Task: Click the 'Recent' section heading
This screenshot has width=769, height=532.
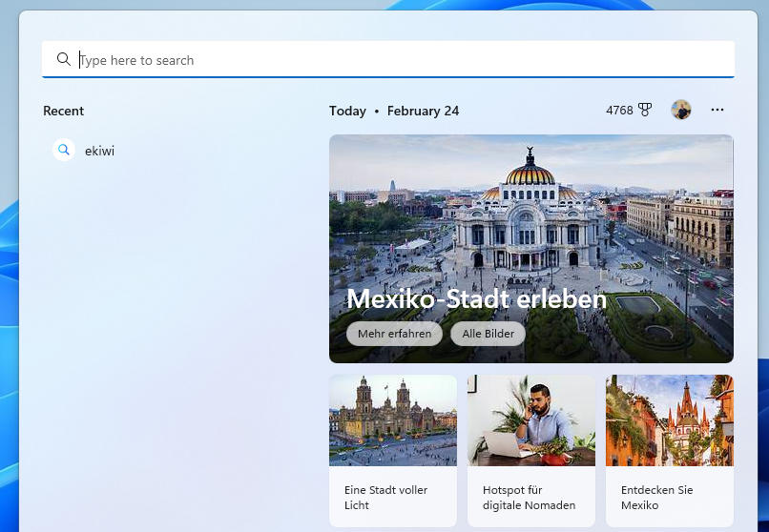Action: (x=63, y=111)
